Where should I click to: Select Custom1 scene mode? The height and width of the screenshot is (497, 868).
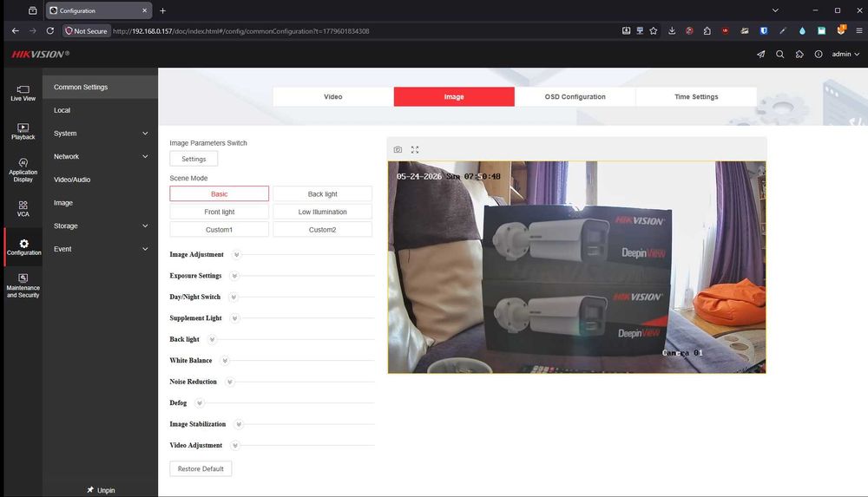pyautogui.click(x=220, y=229)
